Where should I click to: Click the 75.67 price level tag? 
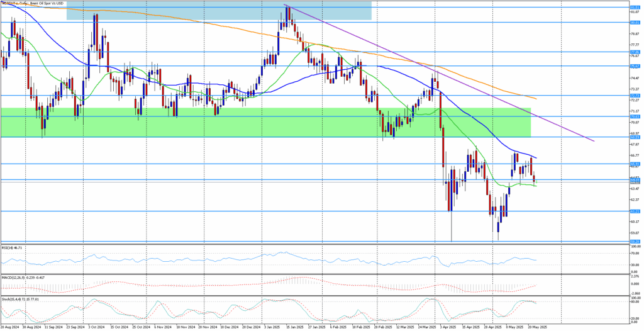pos(635,66)
